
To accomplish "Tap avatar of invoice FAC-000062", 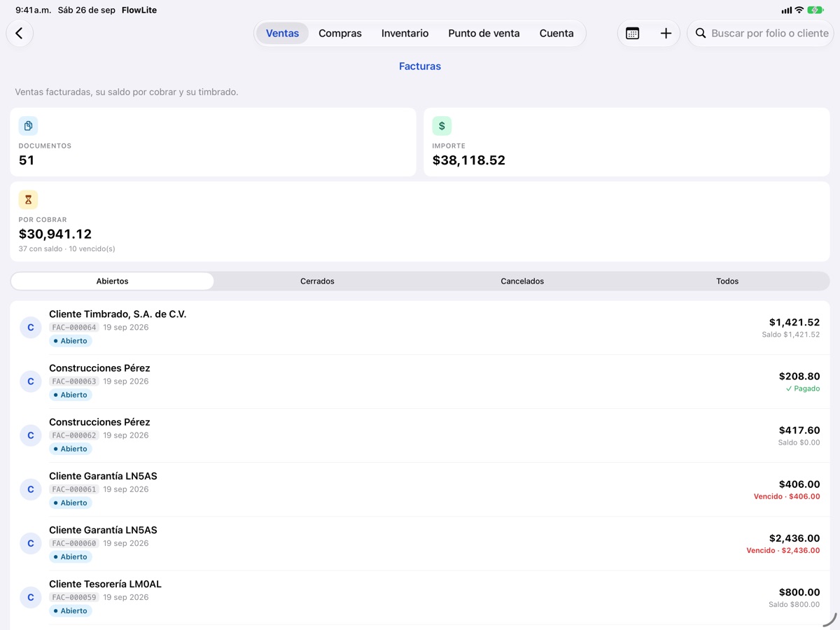I will [x=31, y=435].
